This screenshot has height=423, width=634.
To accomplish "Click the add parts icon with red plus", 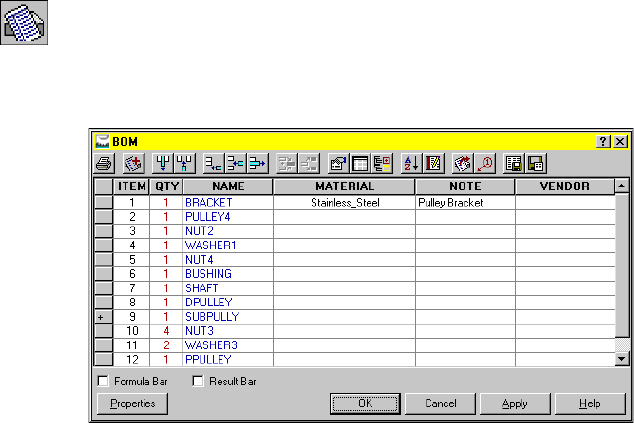I will tap(133, 164).
